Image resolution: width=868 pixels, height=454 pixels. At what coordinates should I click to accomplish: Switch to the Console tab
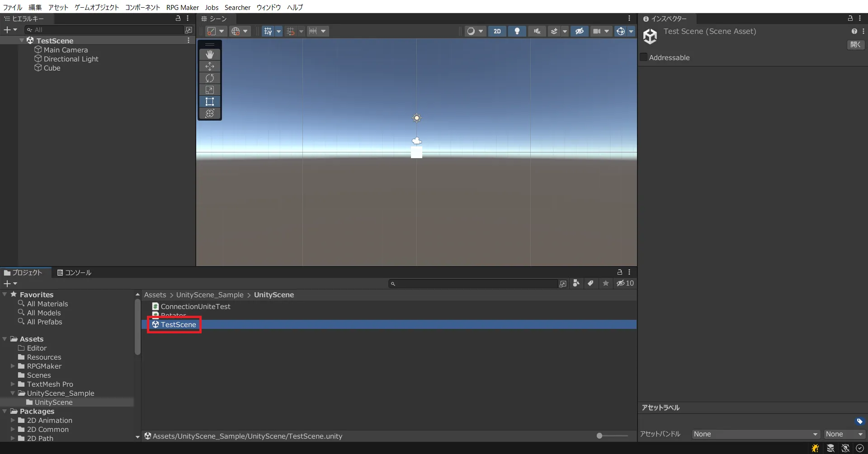tap(74, 273)
